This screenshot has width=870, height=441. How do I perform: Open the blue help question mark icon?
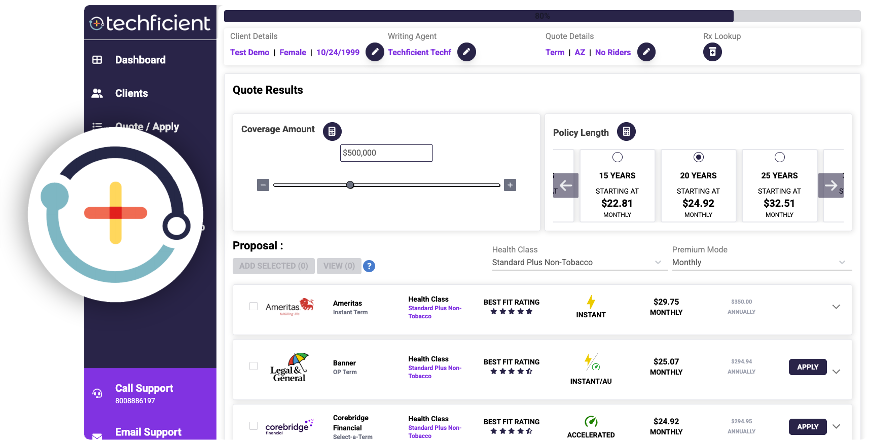[369, 266]
